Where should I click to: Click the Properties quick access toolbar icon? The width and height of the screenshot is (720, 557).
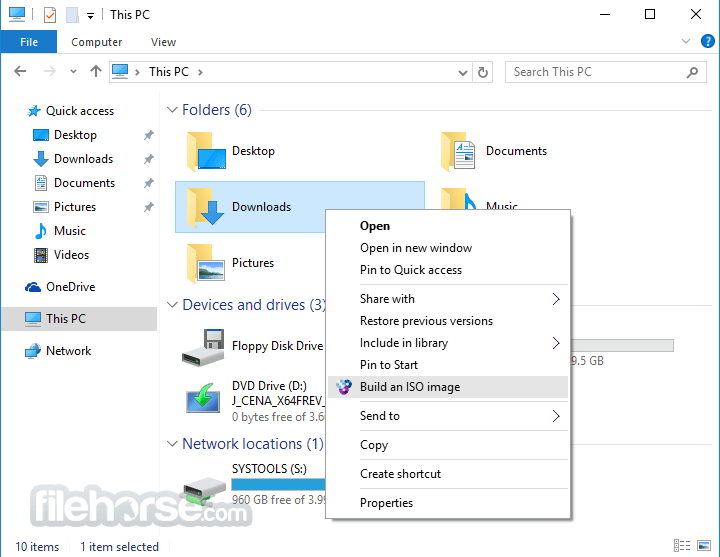click(x=50, y=15)
